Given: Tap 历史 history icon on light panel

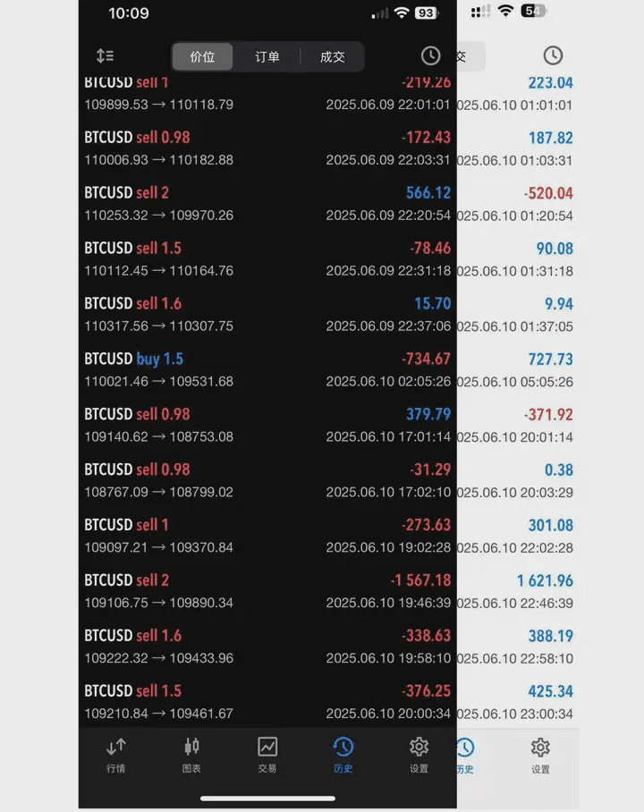Looking at the screenshot, I should click(465, 754).
